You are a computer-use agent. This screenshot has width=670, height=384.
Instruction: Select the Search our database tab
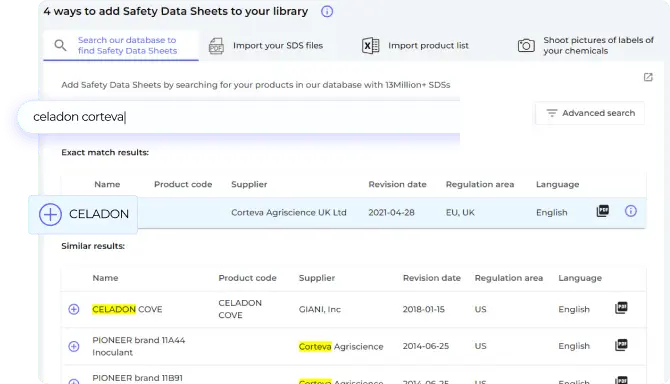tap(121, 45)
